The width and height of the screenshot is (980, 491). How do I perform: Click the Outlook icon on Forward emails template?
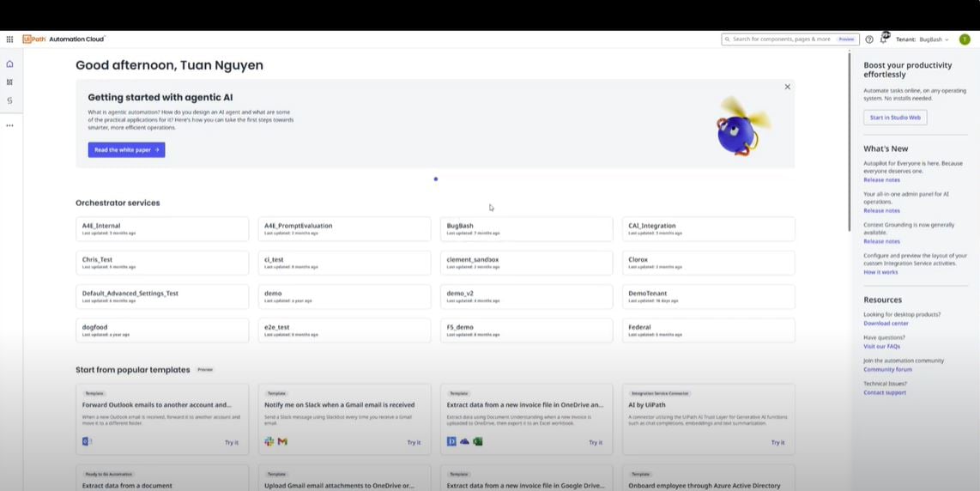click(87, 441)
